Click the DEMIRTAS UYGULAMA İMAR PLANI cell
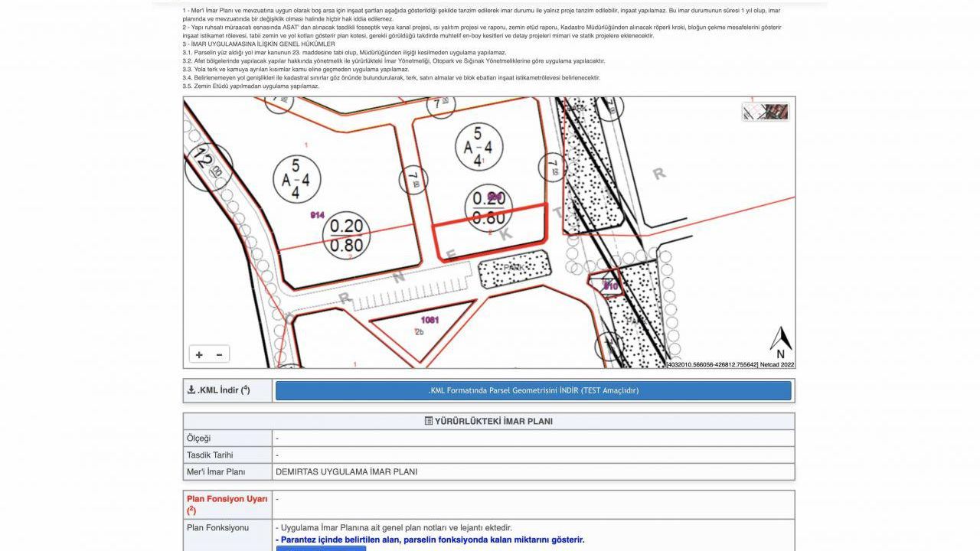This screenshot has height=551, width=980. pyautogui.click(x=347, y=471)
